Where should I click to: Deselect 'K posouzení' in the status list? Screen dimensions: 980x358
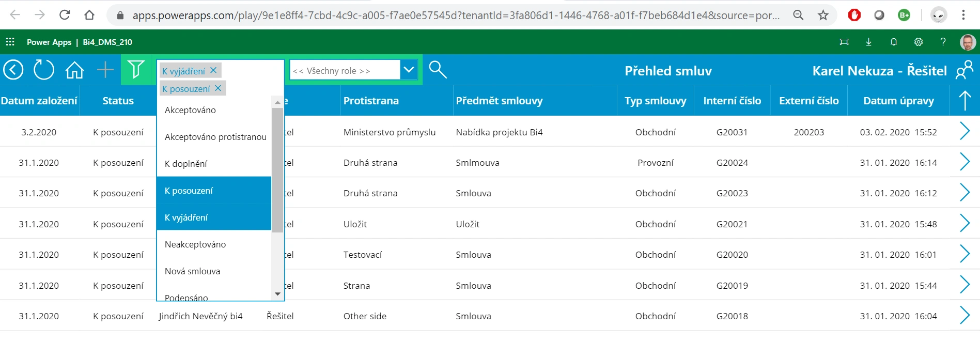pyautogui.click(x=214, y=191)
